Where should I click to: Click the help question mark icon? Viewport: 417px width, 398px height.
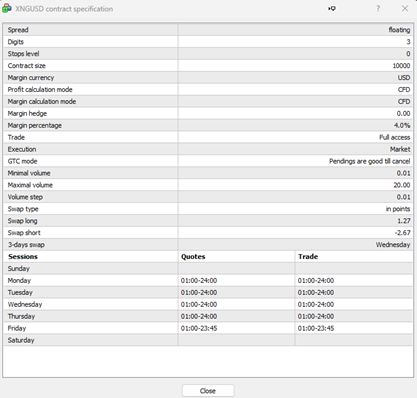[x=378, y=9]
